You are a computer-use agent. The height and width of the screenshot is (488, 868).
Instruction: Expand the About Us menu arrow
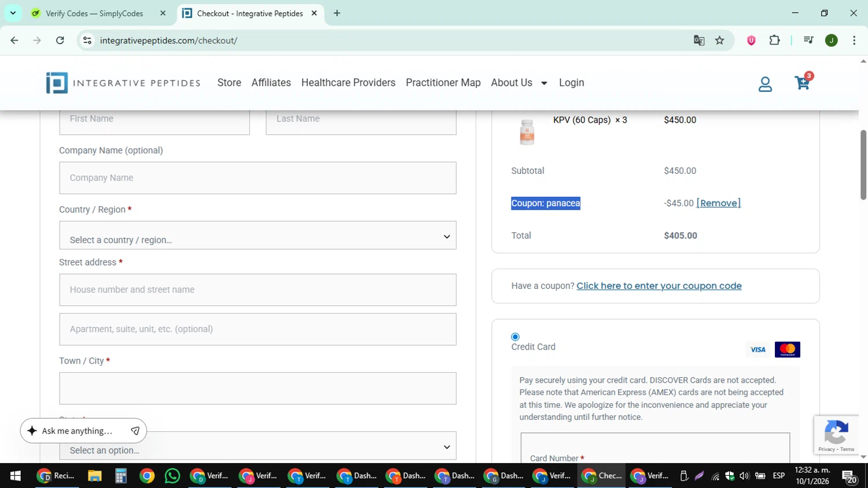[544, 83]
